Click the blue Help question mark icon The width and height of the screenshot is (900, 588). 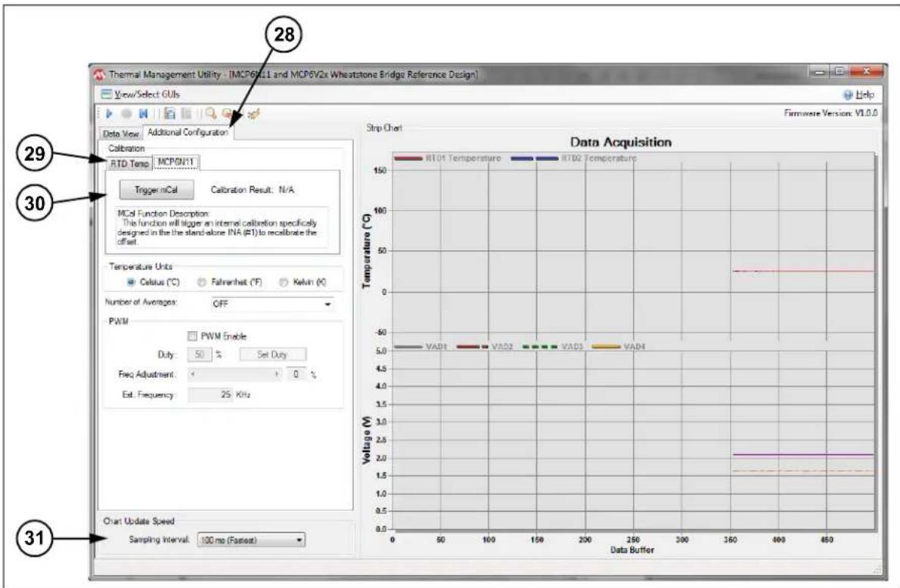(848, 94)
